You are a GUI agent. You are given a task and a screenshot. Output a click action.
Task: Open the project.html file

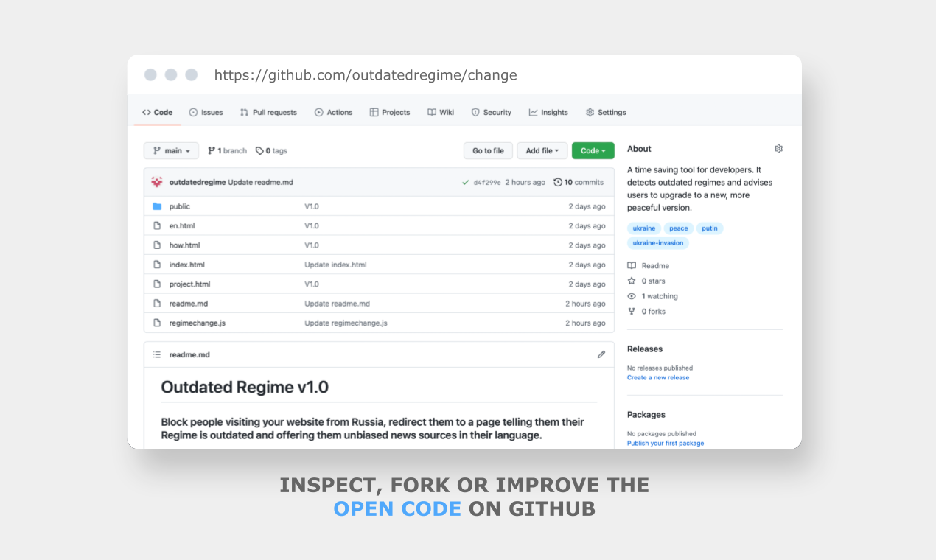[189, 284]
